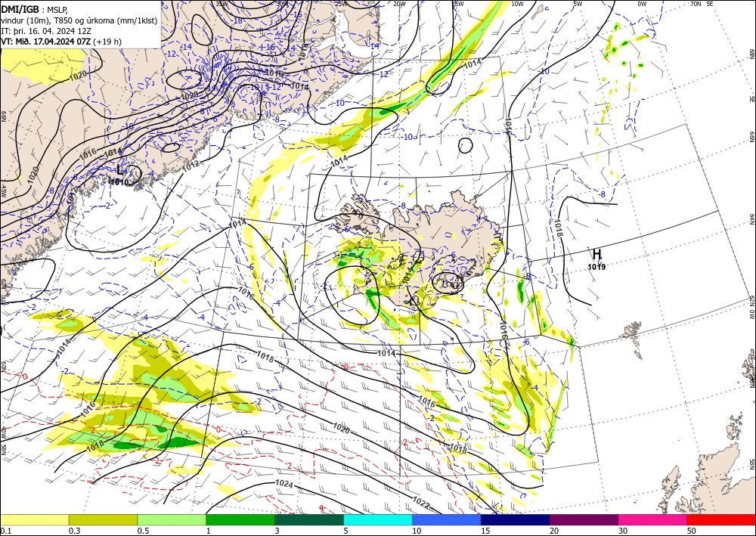The height and width of the screenshot is (536, 756).
Task: Click the '1010' value beneath the L marker
Action: click(119, 182)
